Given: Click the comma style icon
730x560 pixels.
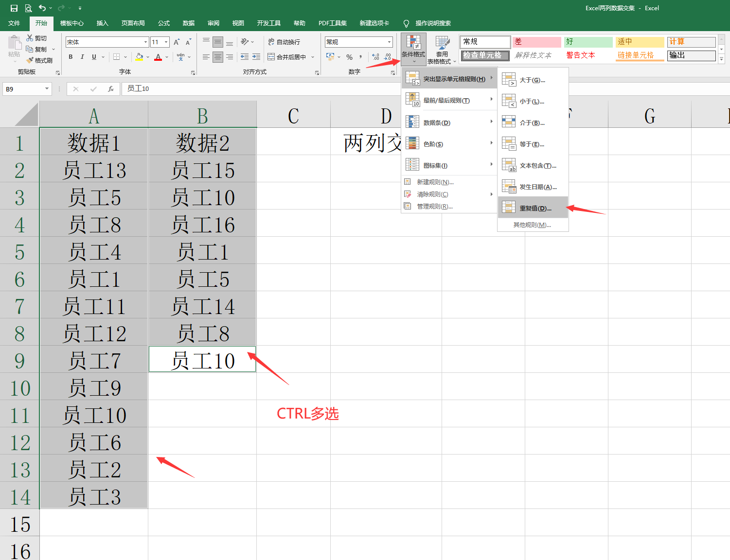Looking at the screenshot, I should pyautogui.click(x=361, y=57).
